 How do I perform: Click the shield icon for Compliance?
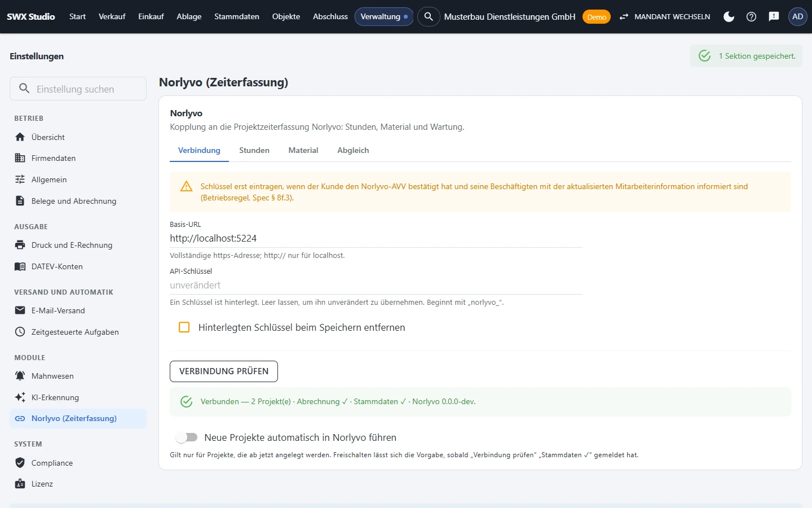pyautogui.click(x=20, y=463)
